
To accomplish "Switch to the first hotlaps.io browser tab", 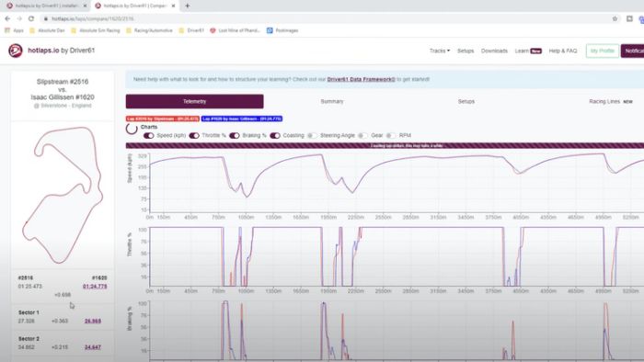I will pyautogui.click(x=46, y=6).
